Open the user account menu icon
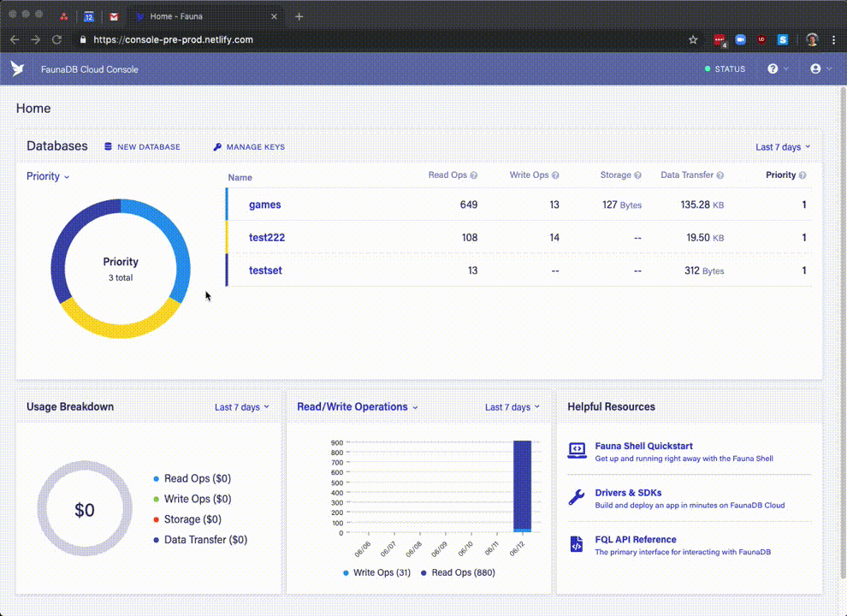Viewport: 847px width, 616px height. [x=815, y=68]
